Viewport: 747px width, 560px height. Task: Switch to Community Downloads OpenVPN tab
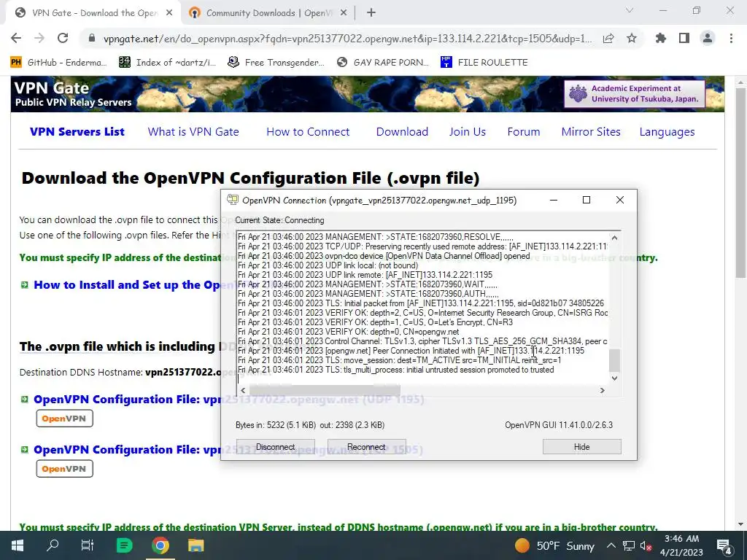click(x=268, y=13)
